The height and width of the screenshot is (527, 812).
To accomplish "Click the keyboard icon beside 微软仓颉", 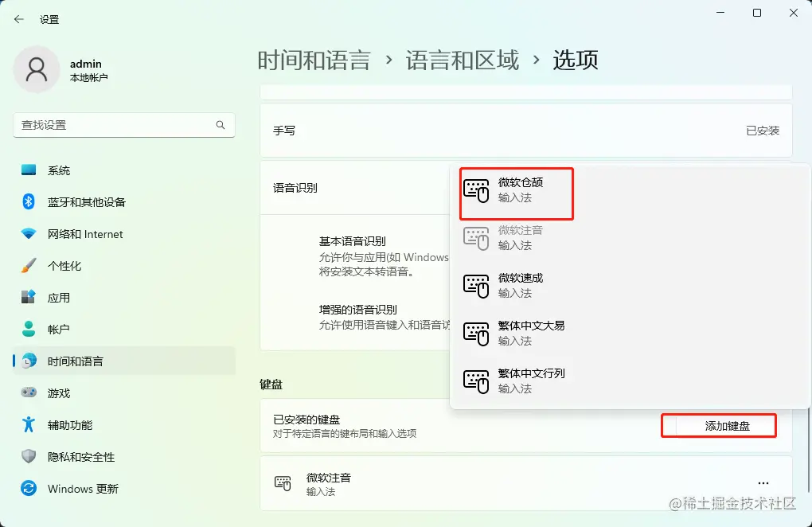I will coord(476,190).
